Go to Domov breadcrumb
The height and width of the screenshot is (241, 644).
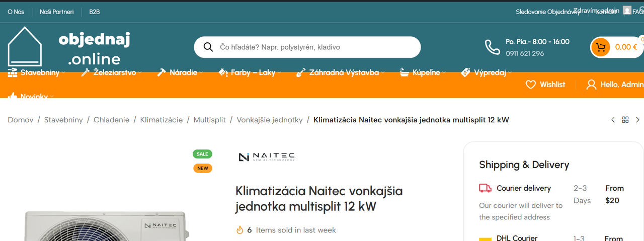pyautogui.click(x=21, y=120)
